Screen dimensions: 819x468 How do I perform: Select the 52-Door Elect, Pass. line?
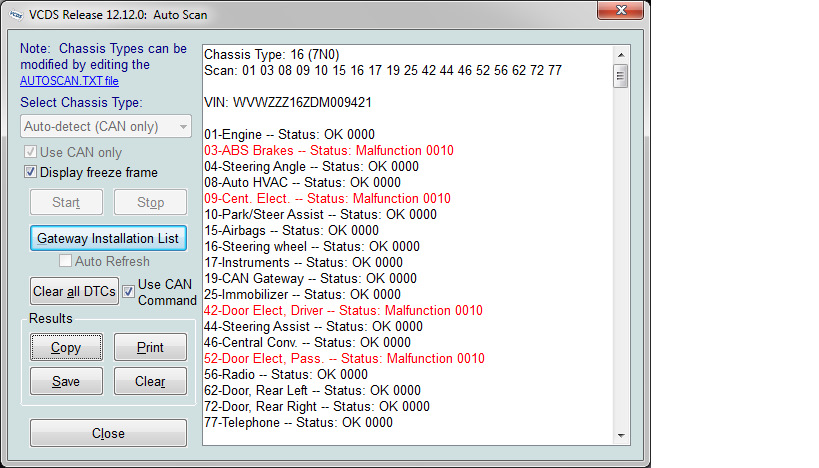(344, 358)
